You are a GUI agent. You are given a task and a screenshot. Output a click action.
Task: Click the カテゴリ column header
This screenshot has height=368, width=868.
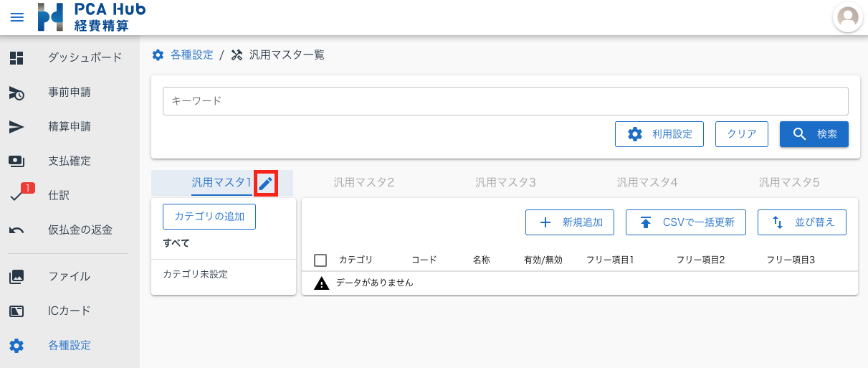click(x=356, y=260)
